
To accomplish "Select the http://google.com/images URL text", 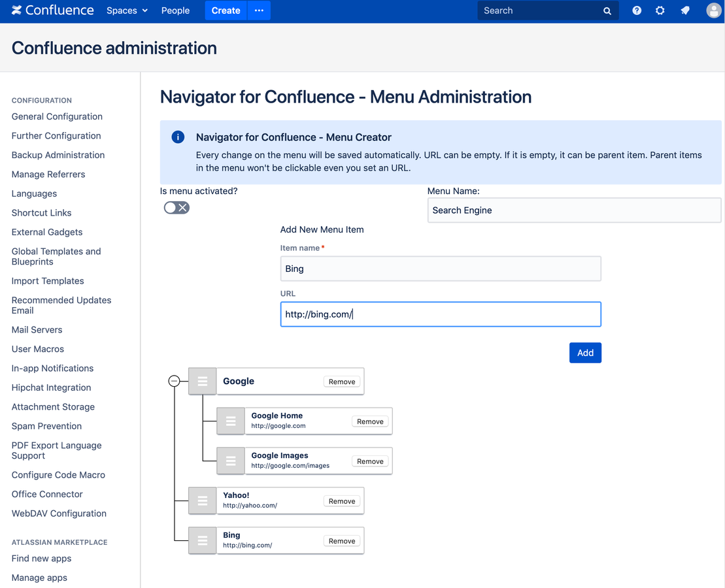I will 290,465.
